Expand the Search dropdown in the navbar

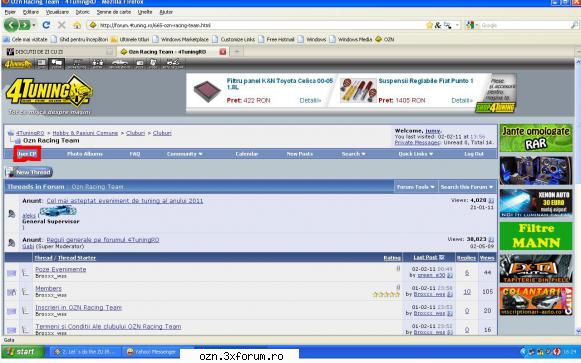[353, 154]
